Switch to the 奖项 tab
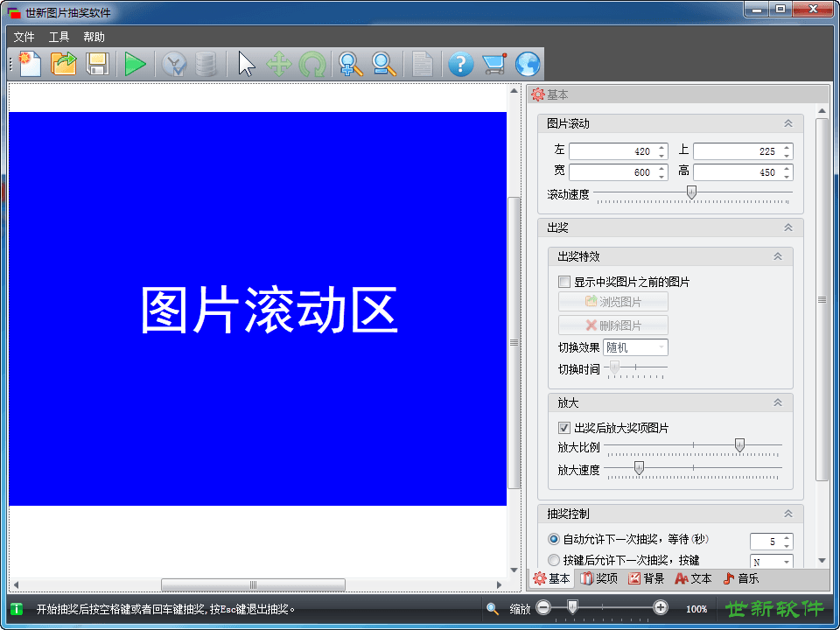Screen dimensions: 840x630 (599, 578)
